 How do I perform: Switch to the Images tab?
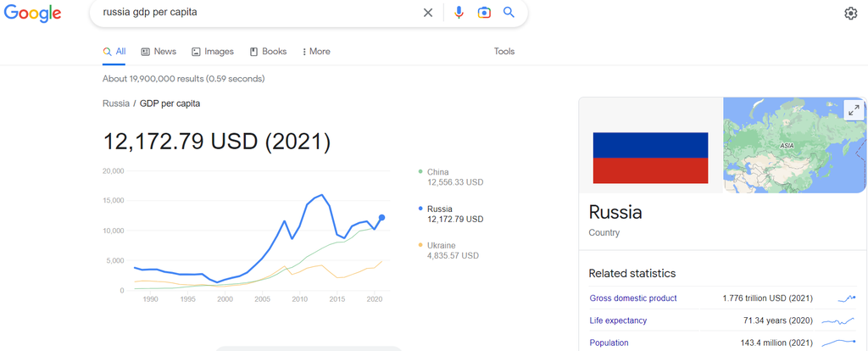pos(213,52)
